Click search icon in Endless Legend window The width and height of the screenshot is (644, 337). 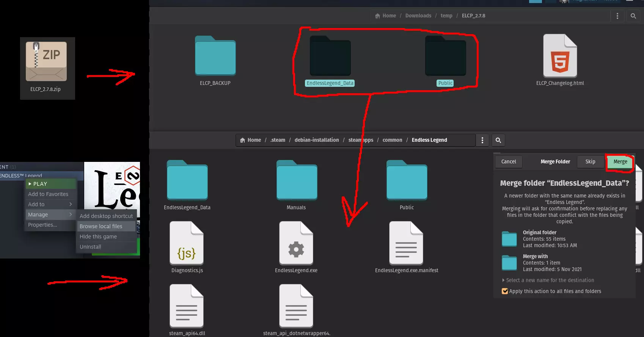(498, 140)
